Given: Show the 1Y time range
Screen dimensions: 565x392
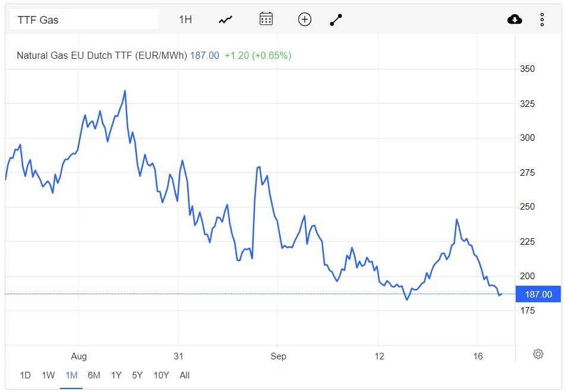Looking at the screenshot, I should point(116,375).
